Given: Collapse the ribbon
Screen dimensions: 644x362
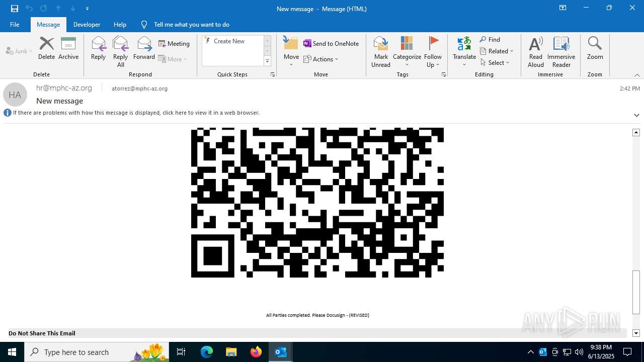Looking at the screenshot, I should coord(637,75).
